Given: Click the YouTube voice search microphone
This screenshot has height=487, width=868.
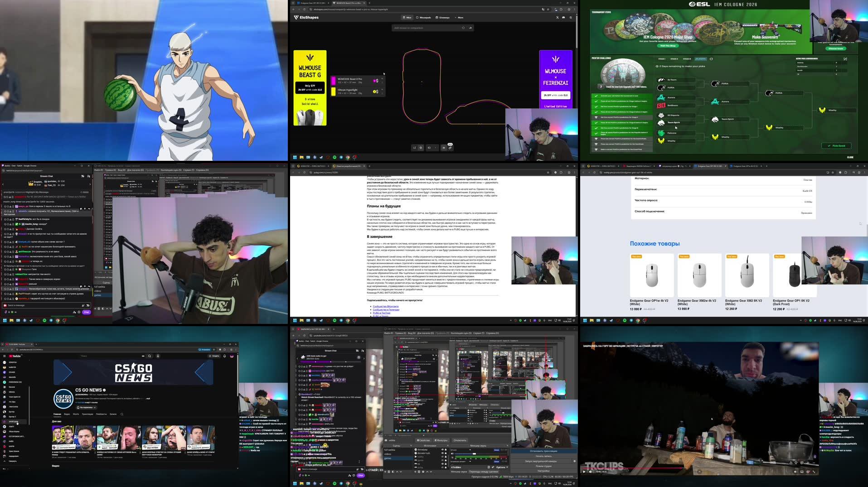Looking at the screenshot, I should click(x=158, y=356).
